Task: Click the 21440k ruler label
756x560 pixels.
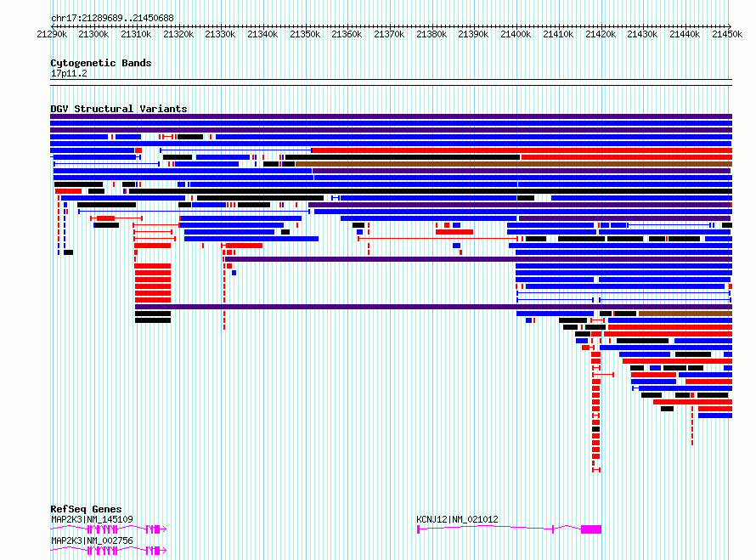Action: pyautogui.click(x=685, y=34)
